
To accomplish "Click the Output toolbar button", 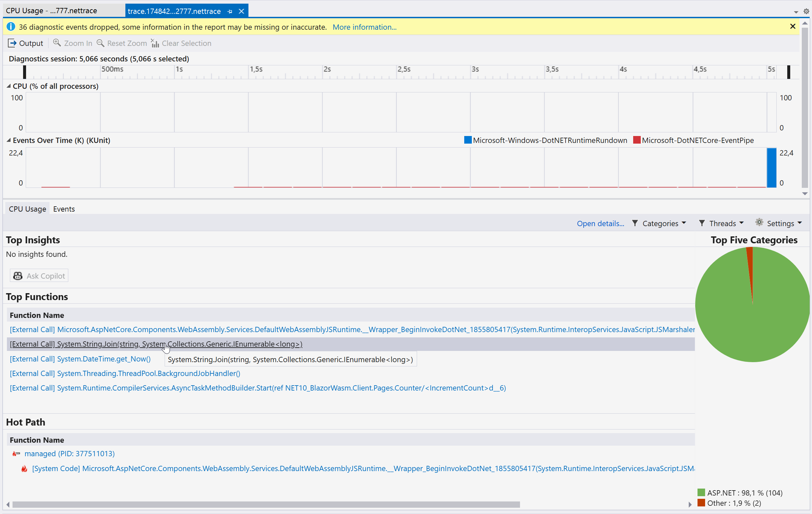I will tap(26, 43).
